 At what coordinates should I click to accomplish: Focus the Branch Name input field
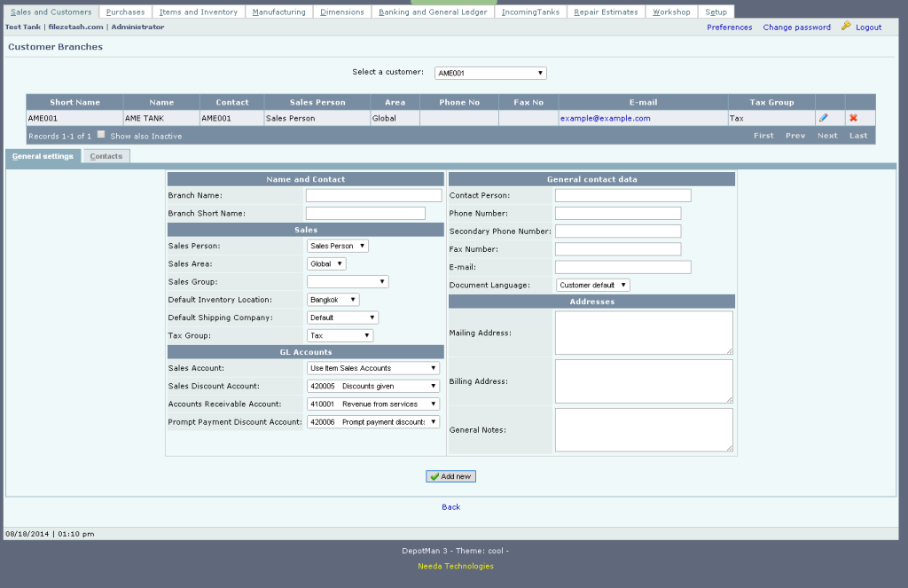pos(373,195)
